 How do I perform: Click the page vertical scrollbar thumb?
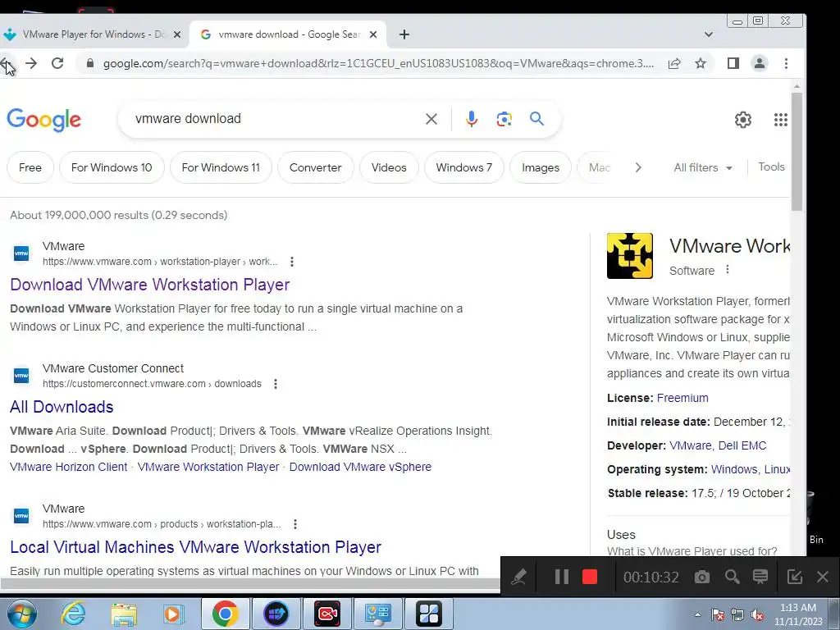click(x=797, y=152)
